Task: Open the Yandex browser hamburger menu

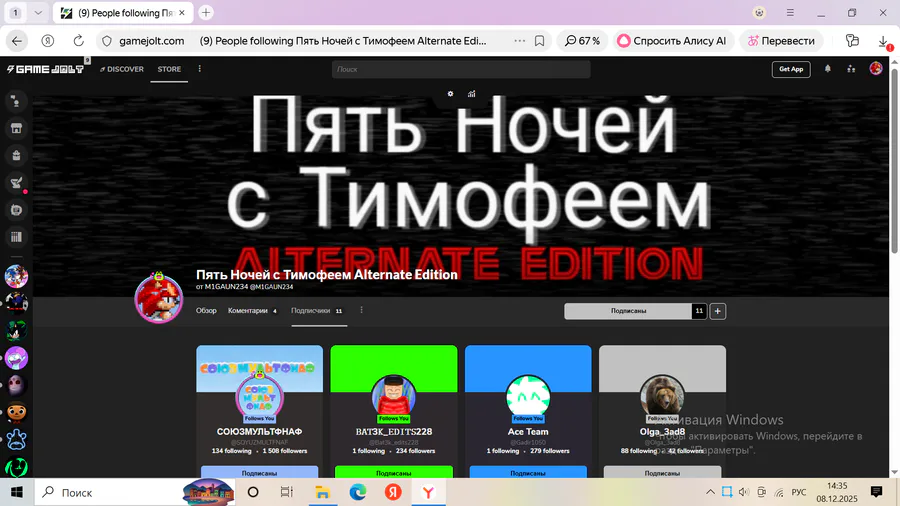Action: [790, 13]
